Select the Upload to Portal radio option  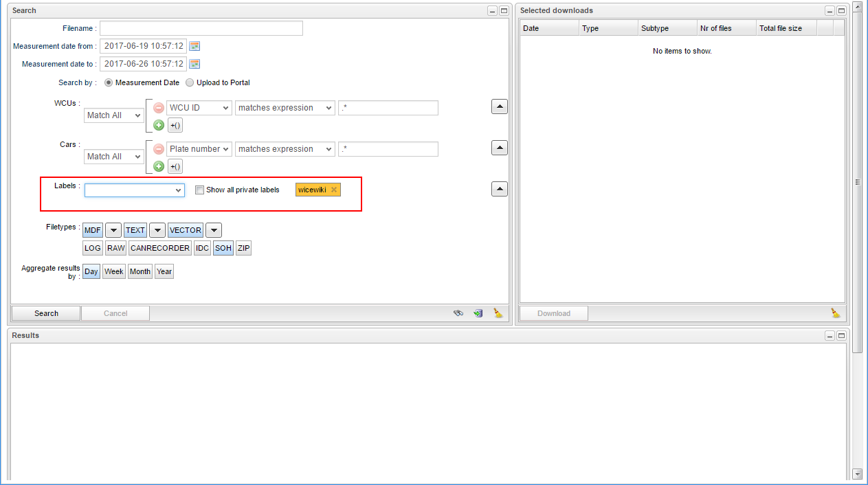tap(190, 82)
